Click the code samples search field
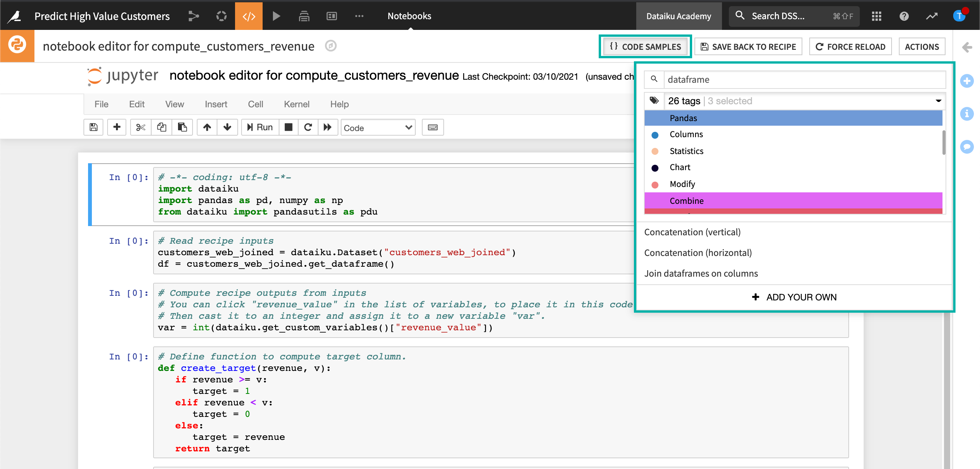 point(804,80)
